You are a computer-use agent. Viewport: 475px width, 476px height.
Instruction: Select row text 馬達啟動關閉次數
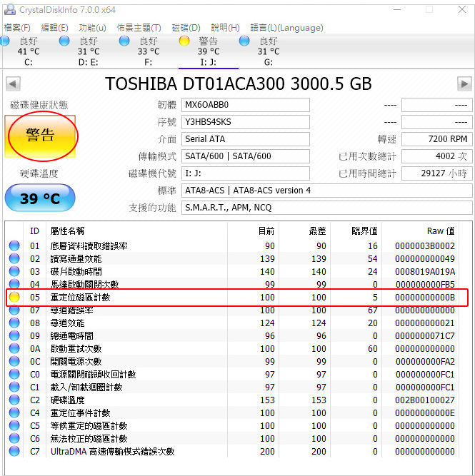pyautogui.click(x=84, y=285)
